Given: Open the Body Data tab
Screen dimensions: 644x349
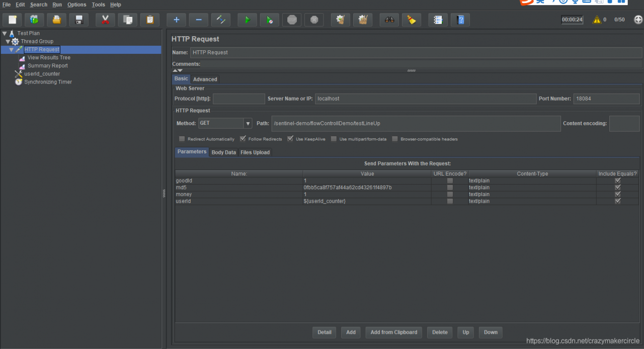Looking at the screenshot, I should (223, 152).
